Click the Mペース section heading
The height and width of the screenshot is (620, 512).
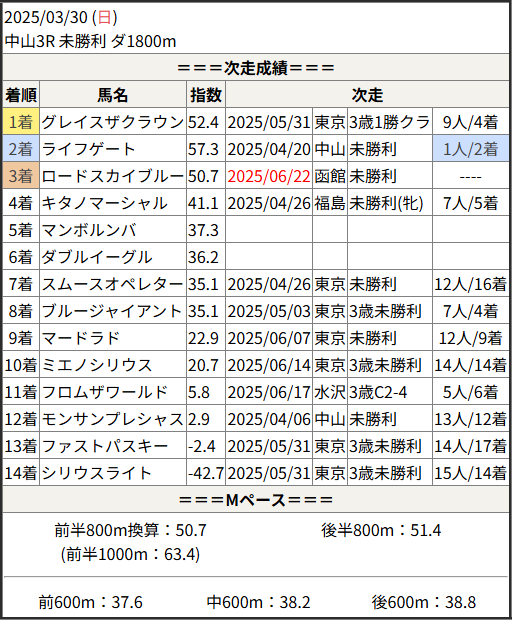click(x=256, y=500)
